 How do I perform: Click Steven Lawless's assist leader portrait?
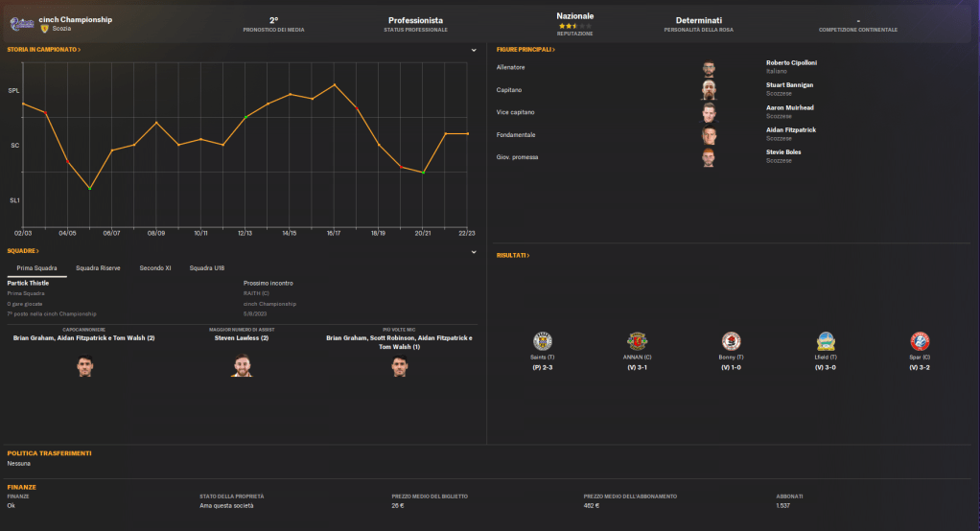pyautogui.click(x=240, y=365)
